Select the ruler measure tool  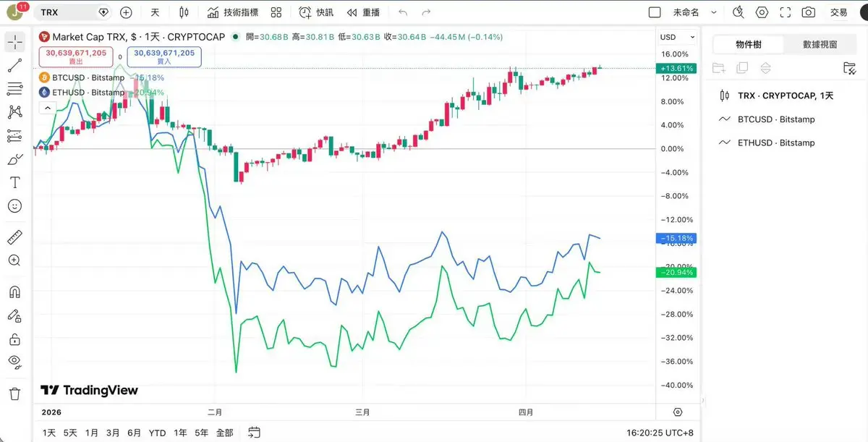tap(14, 237)
